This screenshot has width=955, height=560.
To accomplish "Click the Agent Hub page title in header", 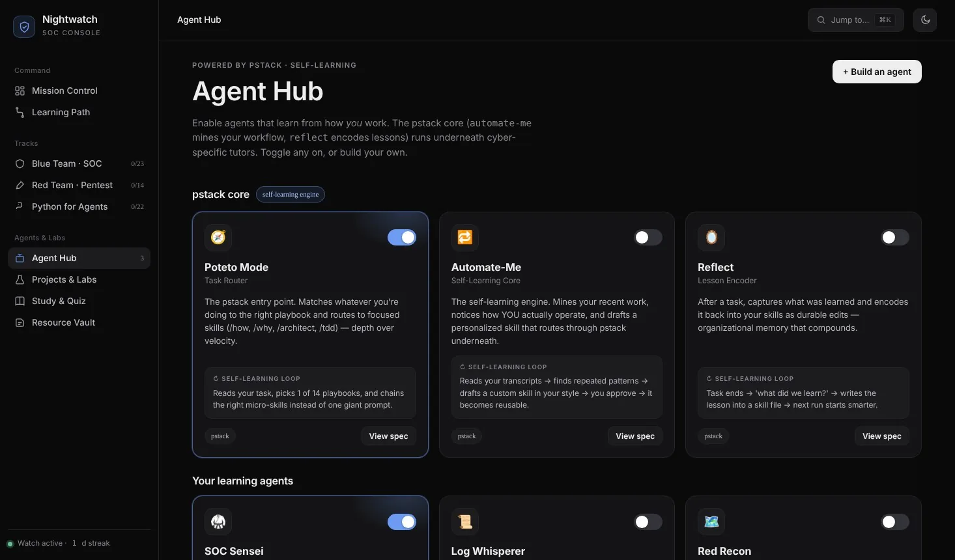I will pyautogui.click(x=199, y=20).
